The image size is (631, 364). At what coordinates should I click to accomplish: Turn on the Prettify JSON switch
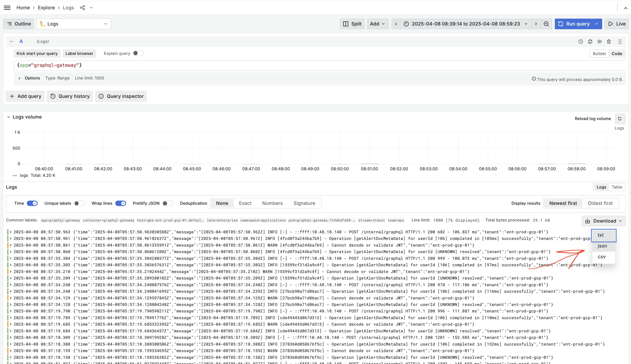coord(167,203)
